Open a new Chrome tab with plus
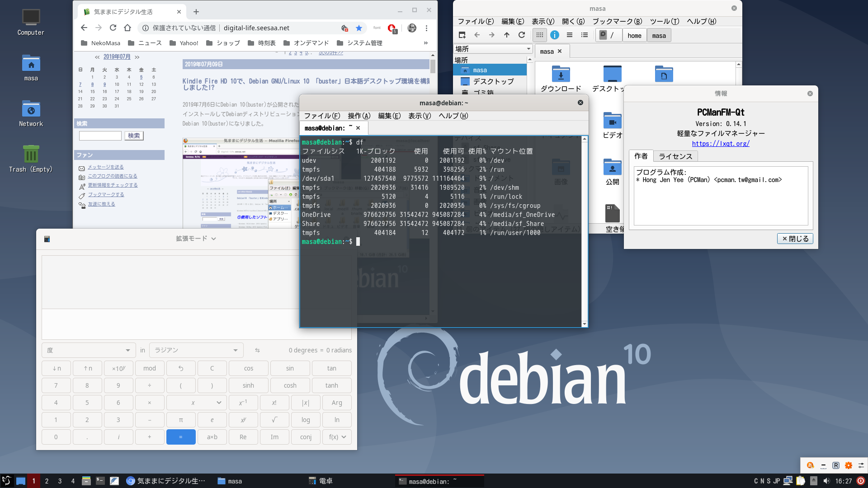 click(x=196, y=12)
